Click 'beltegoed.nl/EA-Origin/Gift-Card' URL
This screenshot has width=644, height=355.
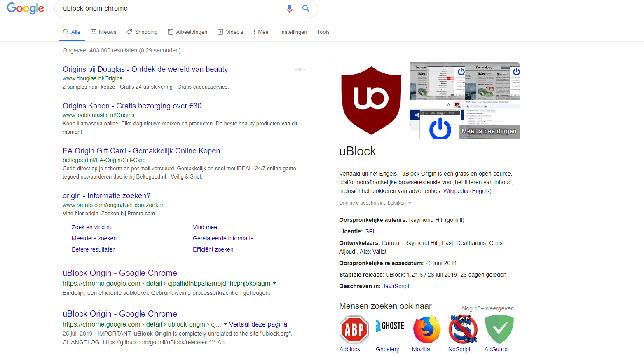click(x=104, y=160)
